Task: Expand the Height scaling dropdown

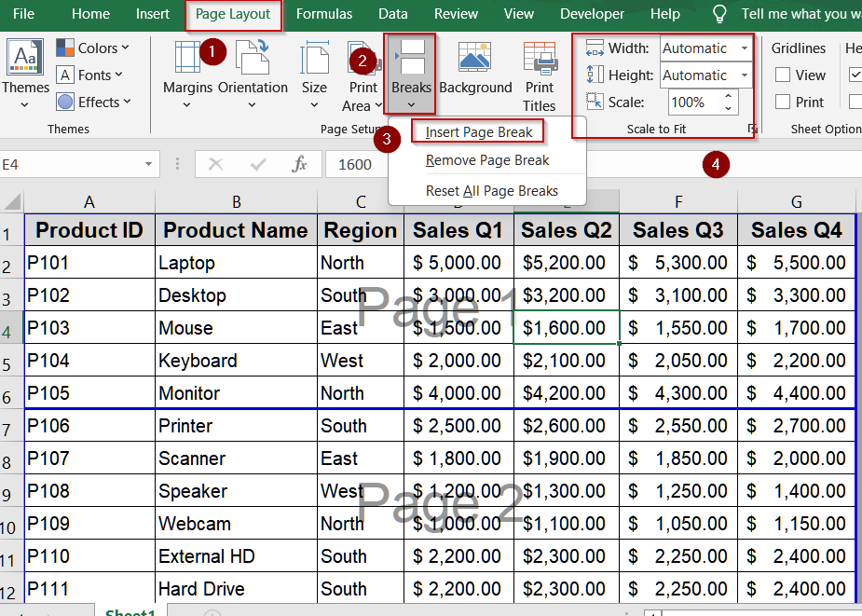Action: (x=745, y=75)
